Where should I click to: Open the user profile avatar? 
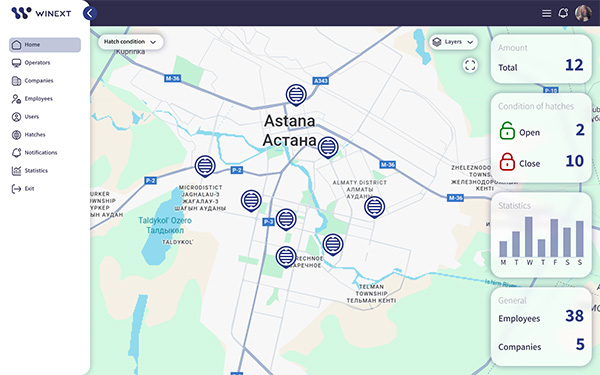(583, 13)
